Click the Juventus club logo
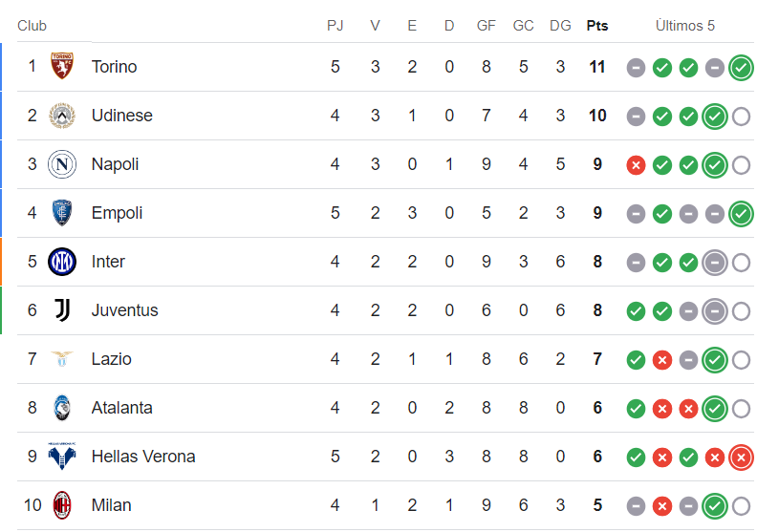Screen dimensions: 757x532 (62, 310)
